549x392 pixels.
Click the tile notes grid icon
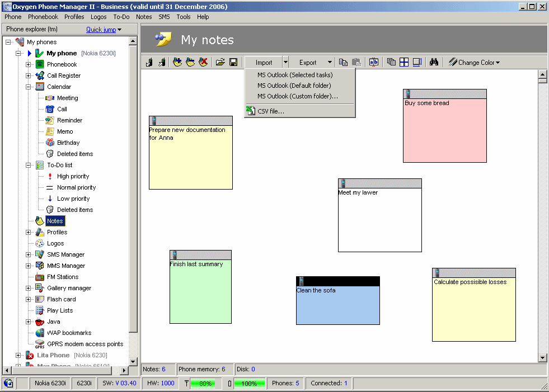(404, 63)
